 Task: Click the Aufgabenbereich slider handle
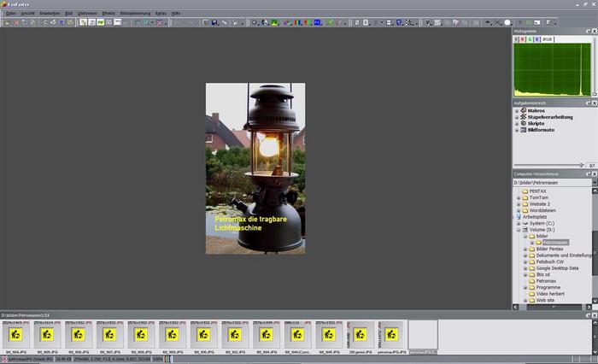581,165
